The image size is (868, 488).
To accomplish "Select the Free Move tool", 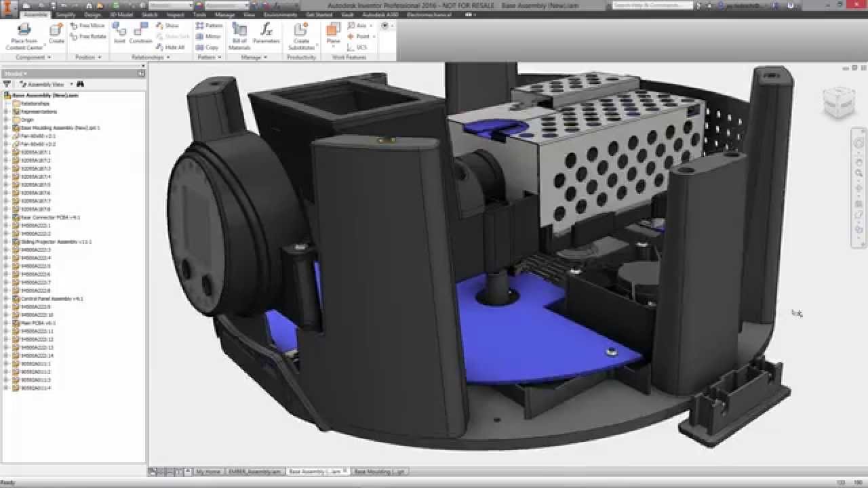I will [x=87, y=26].
